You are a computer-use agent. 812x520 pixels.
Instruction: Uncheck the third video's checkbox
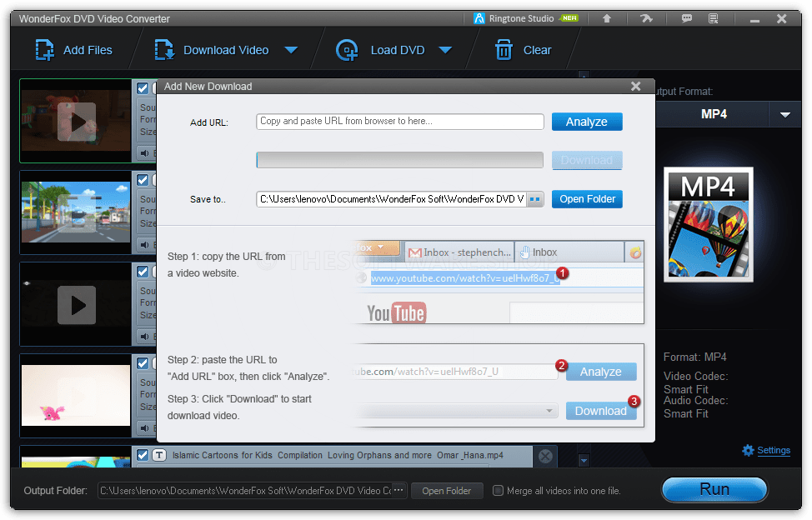[143, 272]
